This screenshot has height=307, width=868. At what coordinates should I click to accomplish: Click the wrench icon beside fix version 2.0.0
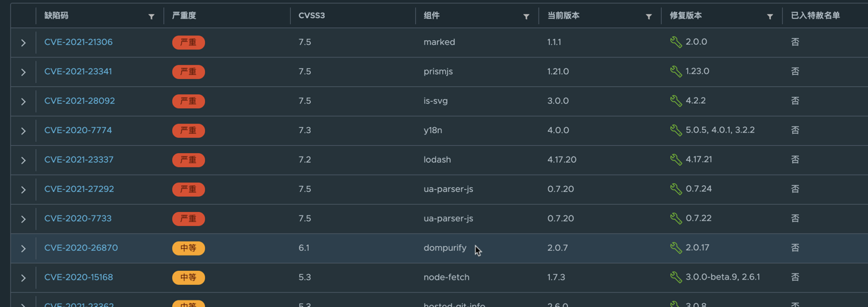click(x=676, y=42)
